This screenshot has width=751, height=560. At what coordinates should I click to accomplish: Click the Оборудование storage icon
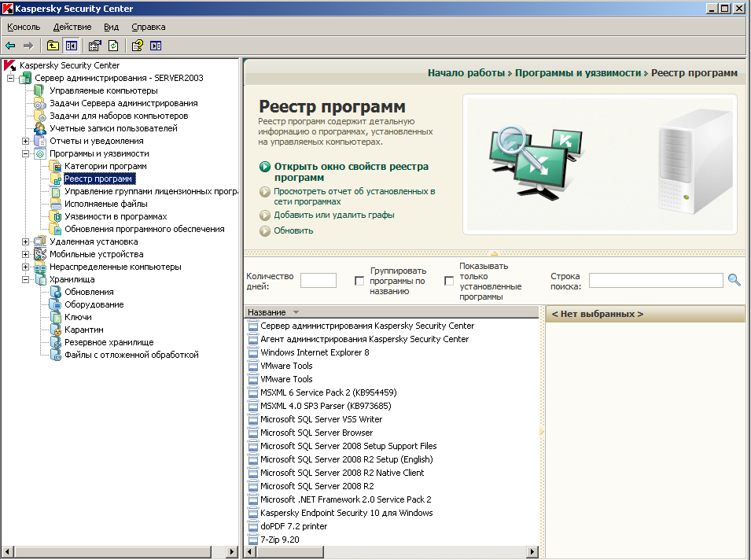tap(56, 304)
